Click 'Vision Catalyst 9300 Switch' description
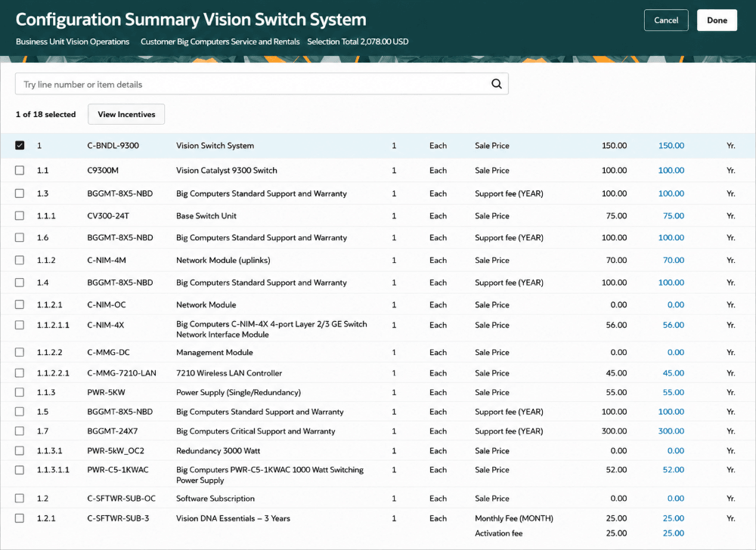 click(x=227, y=171)
